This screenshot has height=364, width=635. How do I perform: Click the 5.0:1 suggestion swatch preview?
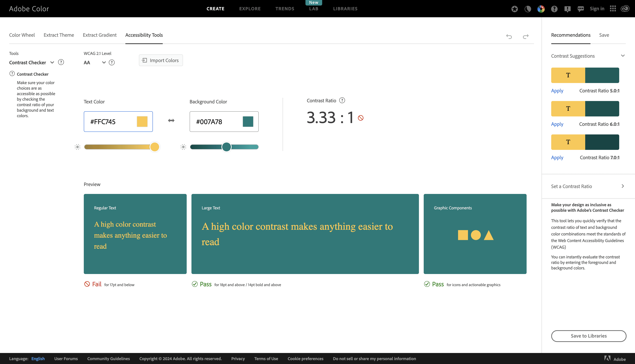585,75
